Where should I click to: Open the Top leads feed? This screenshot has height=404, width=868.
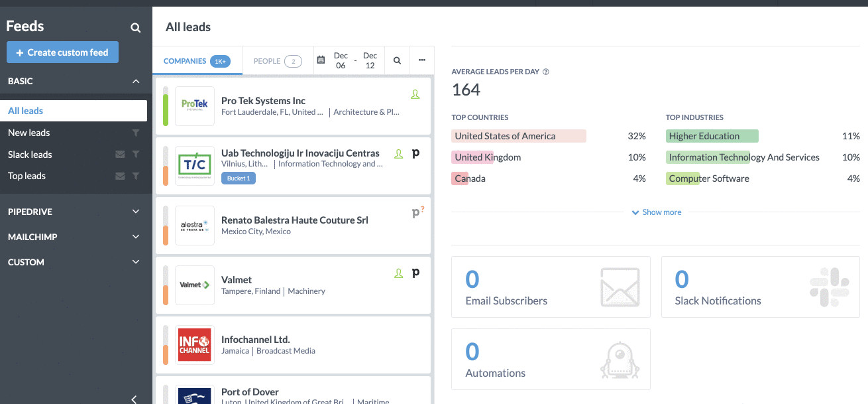[27, 176]
